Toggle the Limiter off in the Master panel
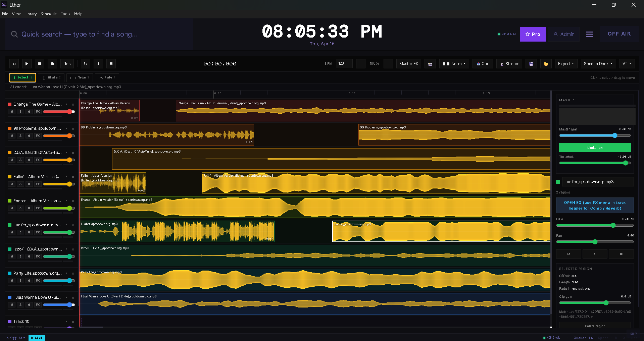 tap(595, 148)
